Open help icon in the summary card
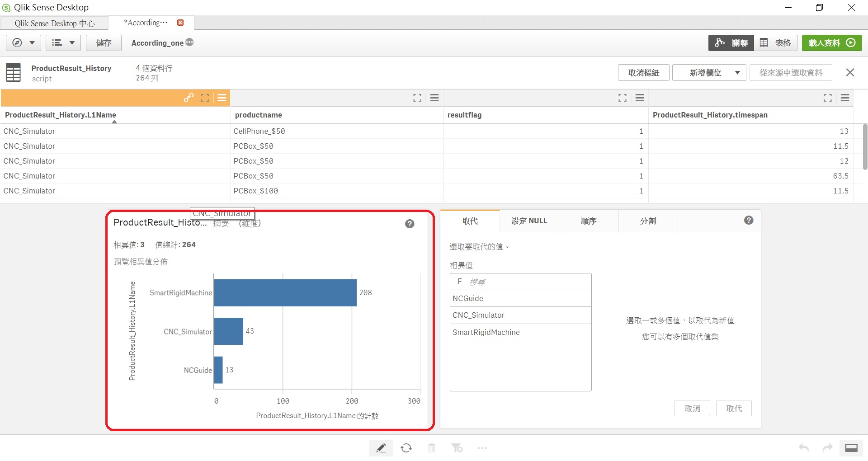This screenshot has width=868, height=461. [x=410, y=224]
